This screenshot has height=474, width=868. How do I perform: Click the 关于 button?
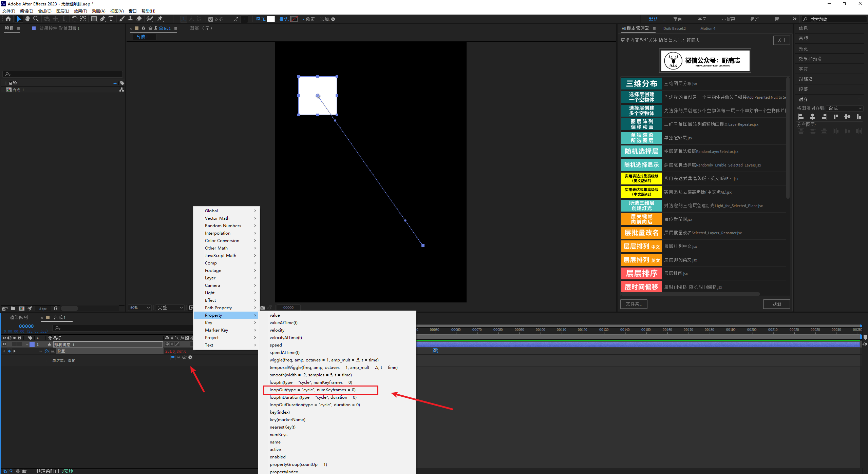click(781, 40)
